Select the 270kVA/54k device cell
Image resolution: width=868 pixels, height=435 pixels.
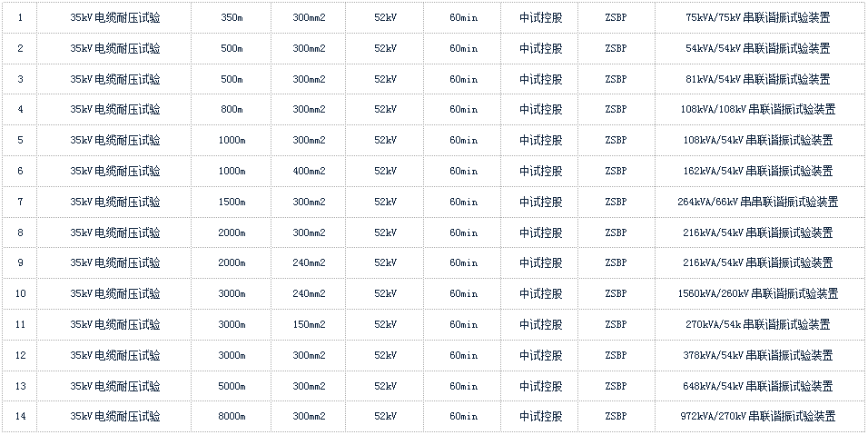pos(757,324)
